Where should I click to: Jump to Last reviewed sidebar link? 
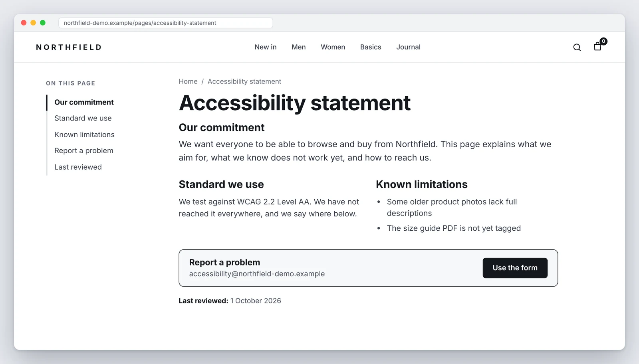(x=78, y=167)
